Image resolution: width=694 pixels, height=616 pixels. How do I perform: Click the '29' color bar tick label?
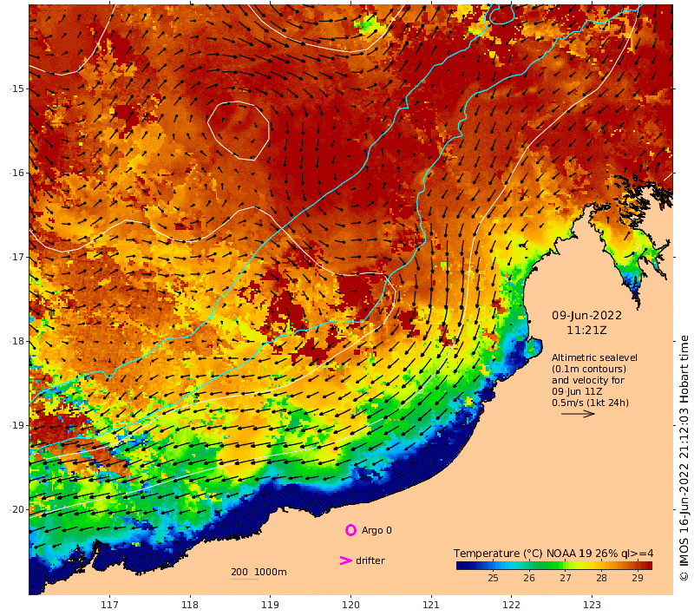(x=638, y=578)
